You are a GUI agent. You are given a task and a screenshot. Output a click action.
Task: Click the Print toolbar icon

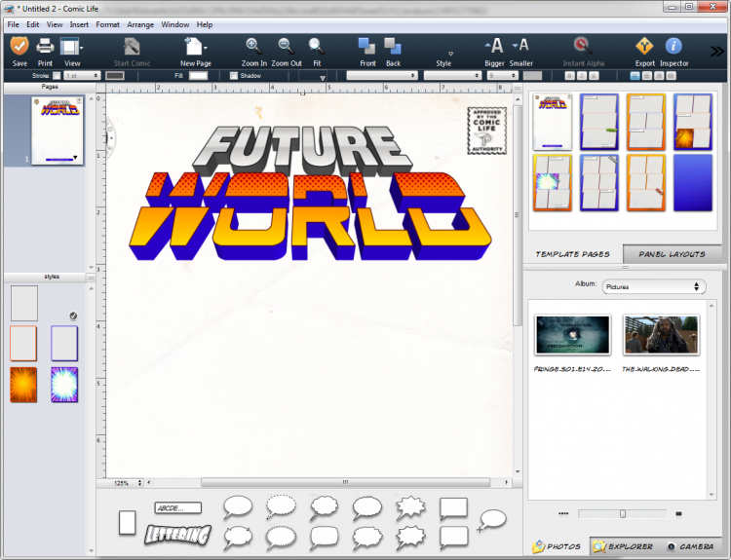pos(45,46)
